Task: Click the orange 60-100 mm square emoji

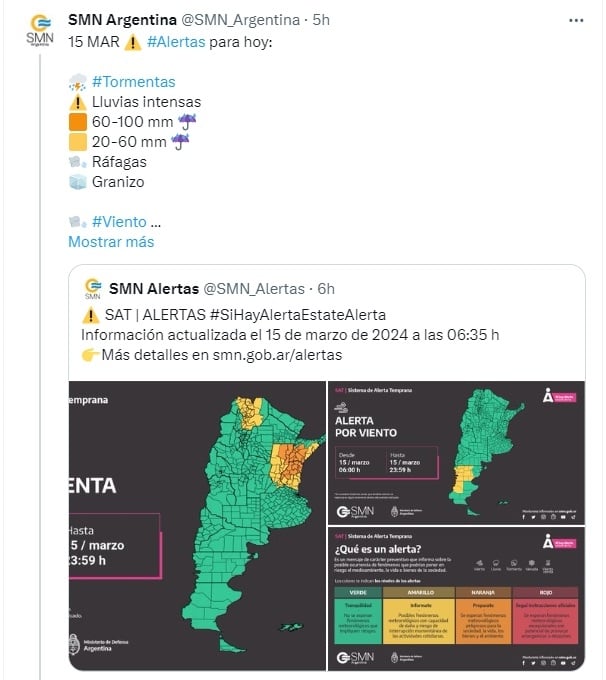Action: (x=78, y=122)
